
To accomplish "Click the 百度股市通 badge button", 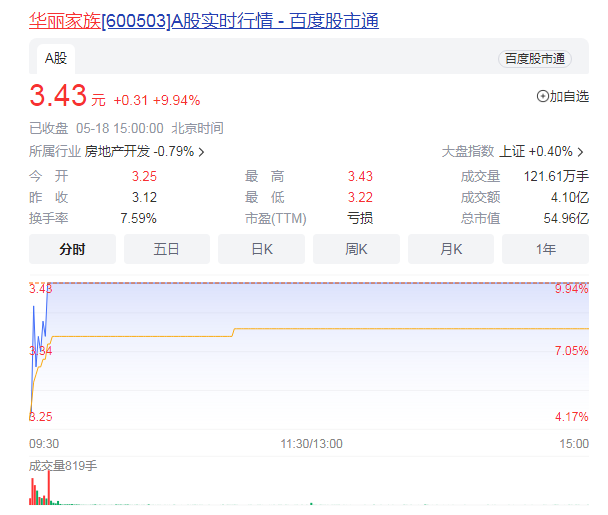I will point(535,59).
